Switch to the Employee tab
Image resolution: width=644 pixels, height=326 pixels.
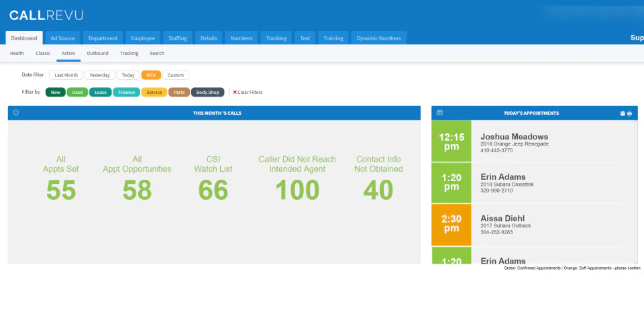(x=143, y=38)
